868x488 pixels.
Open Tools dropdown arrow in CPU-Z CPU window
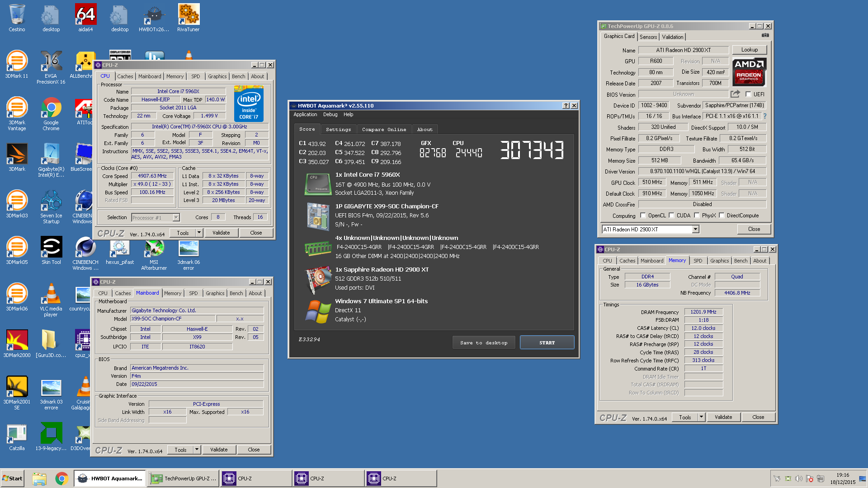199,233
